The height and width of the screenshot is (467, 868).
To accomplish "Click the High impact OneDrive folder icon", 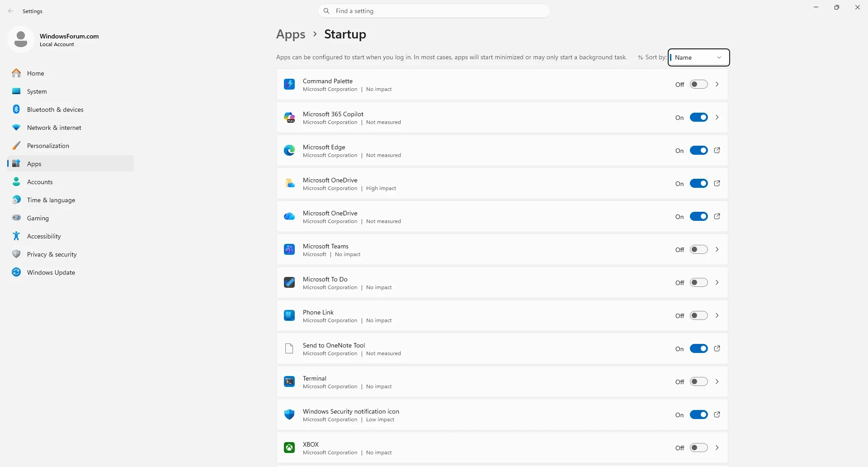I will pyautogui.click(x=289, y=184).
